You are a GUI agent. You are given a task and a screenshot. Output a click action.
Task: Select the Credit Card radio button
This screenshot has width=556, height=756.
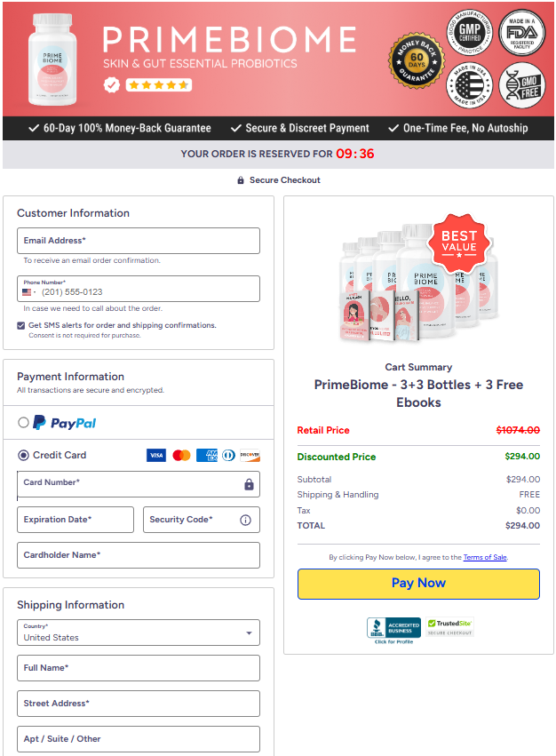coord(23,455)
